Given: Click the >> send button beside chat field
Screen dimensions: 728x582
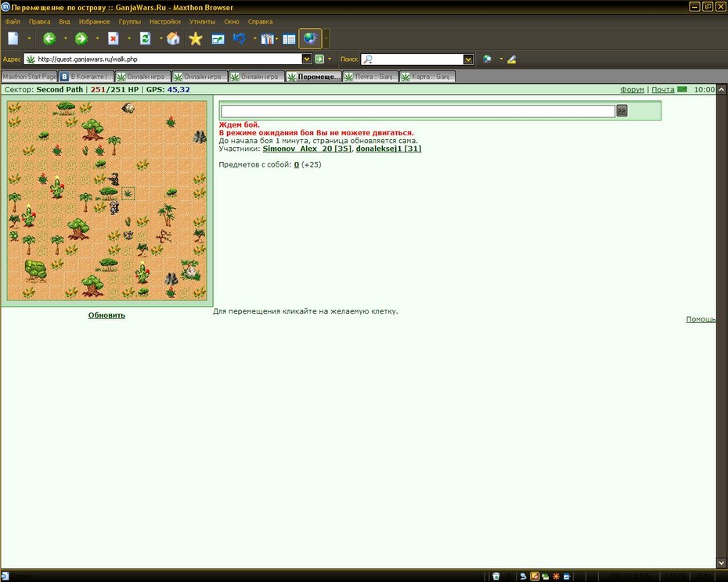Looking at the screenshot, I should 622,110.
